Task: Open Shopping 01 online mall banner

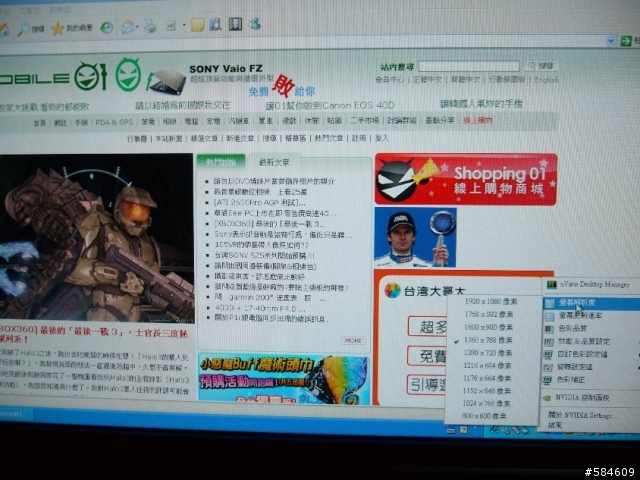Action: (x=466, y=179)
